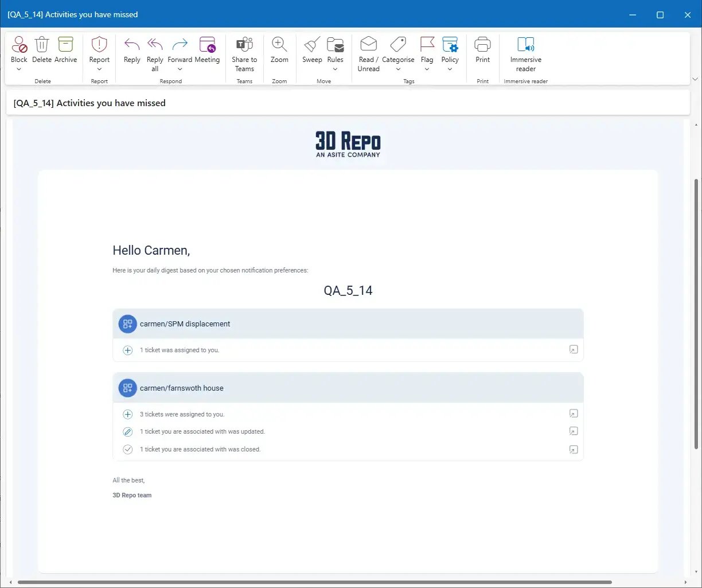Viewport: 702px width, 588px height.
Task: Maximize the email window
Action: 660,14
